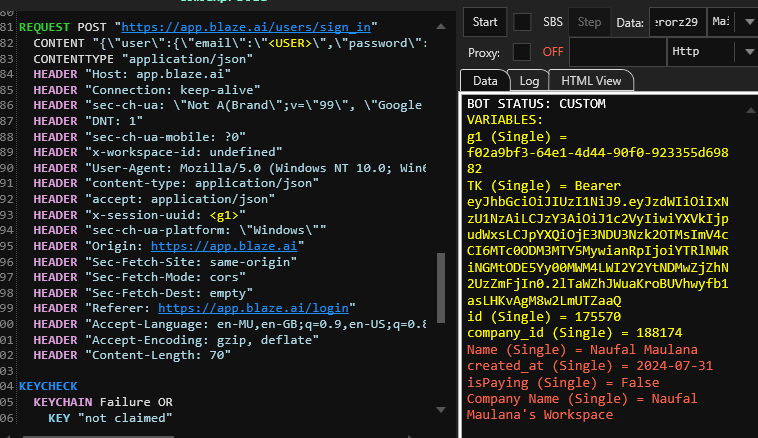Click the code editor scroll-up arrow
Screen dimensions: 758x438
click(441, 27)
